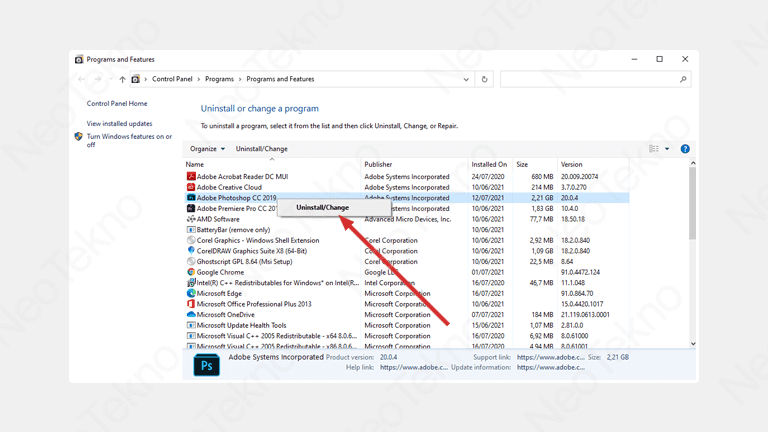Refresh the Programs and Features list
768x432 pixels.
point(484,79)
